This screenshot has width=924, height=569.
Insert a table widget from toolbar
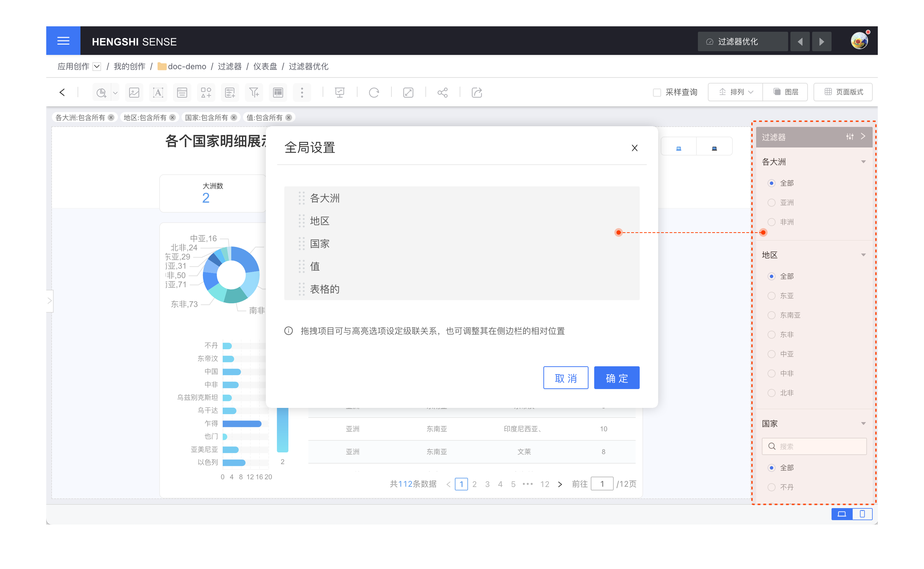[278, 92]
